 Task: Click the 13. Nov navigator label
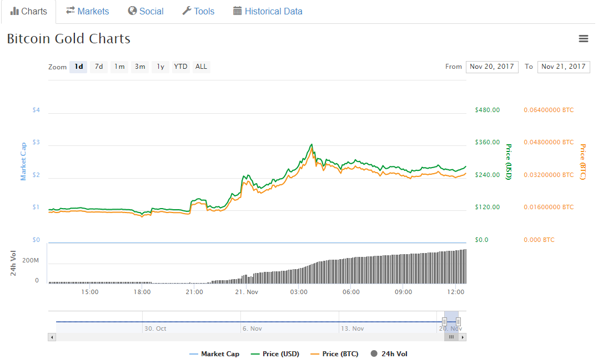click(353, 328)
